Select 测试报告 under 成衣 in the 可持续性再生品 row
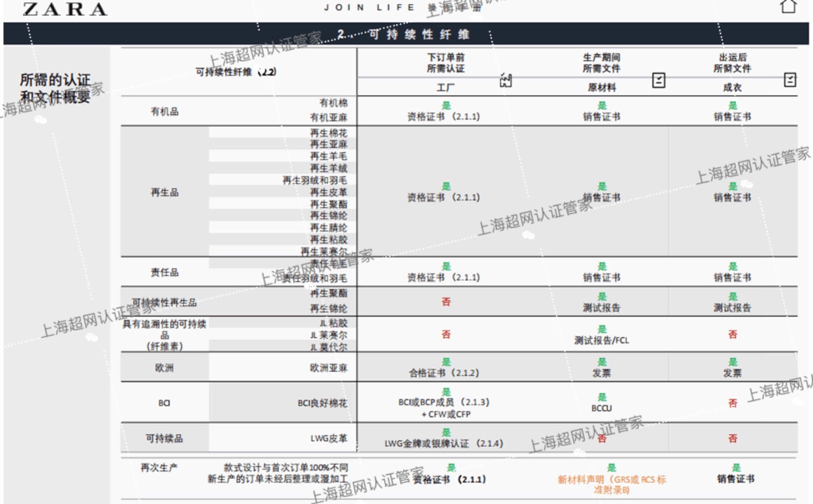The image size is (813, 504). point(733,308)
